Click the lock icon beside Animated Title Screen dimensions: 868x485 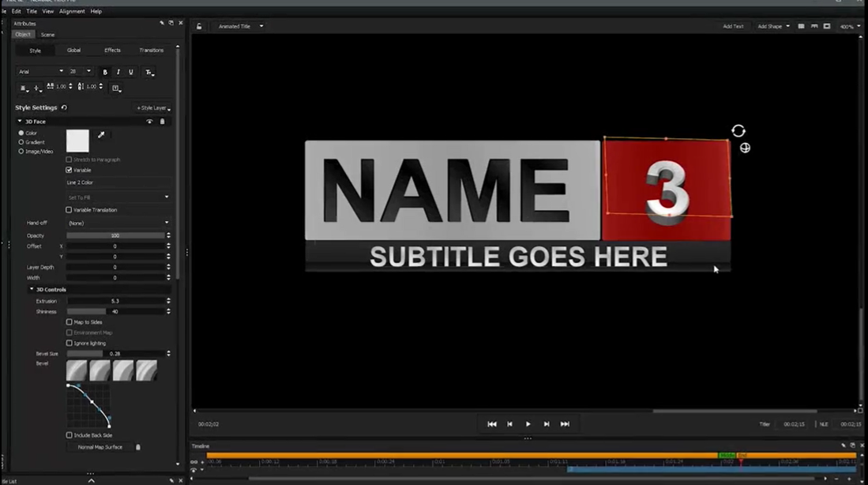[199, 26]
